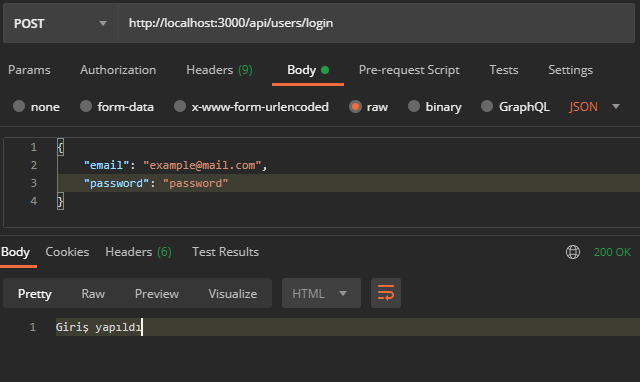Screen dimensions: 640x382
Task: Click the opening brace on line 1
Action: coord(60,147)
